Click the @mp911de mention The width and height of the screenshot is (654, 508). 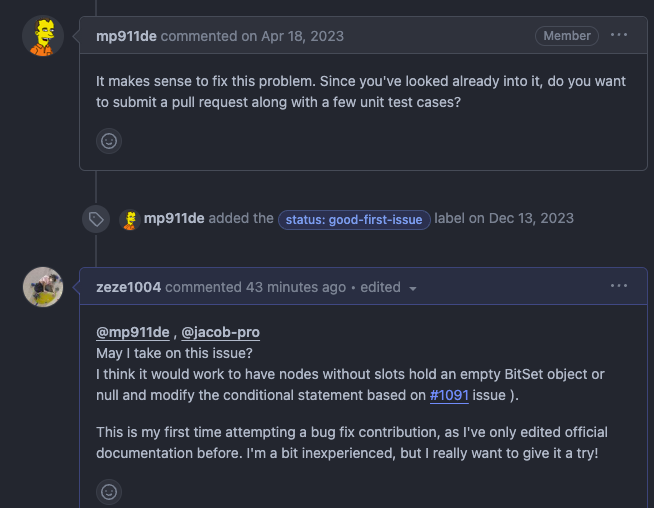click(133, 332)
